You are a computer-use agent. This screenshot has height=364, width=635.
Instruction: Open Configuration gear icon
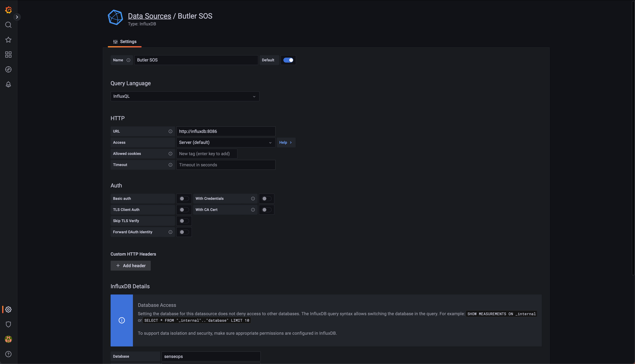9,309
